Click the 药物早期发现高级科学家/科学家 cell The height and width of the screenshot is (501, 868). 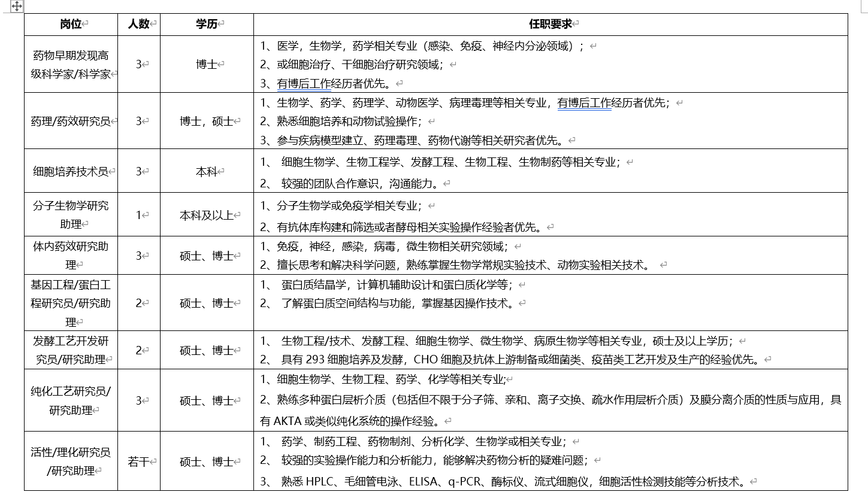(x=71, y=64)
